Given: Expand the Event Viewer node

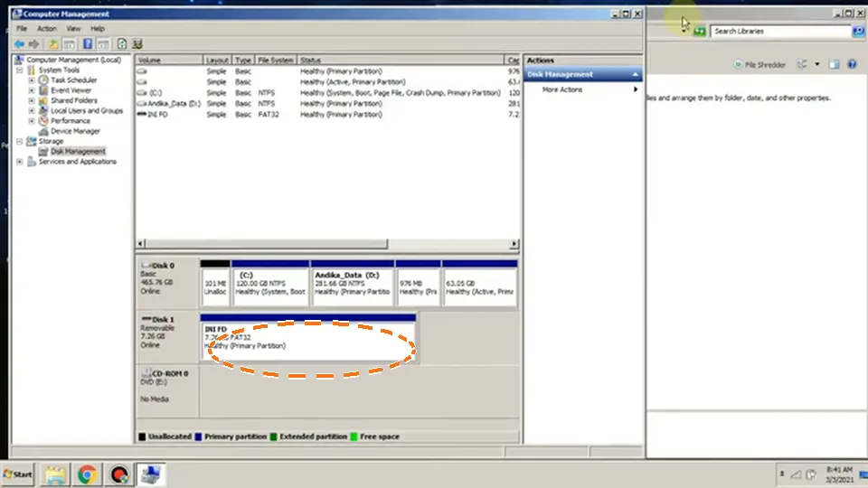Looking at the screenshot, I should coord(32,90).
